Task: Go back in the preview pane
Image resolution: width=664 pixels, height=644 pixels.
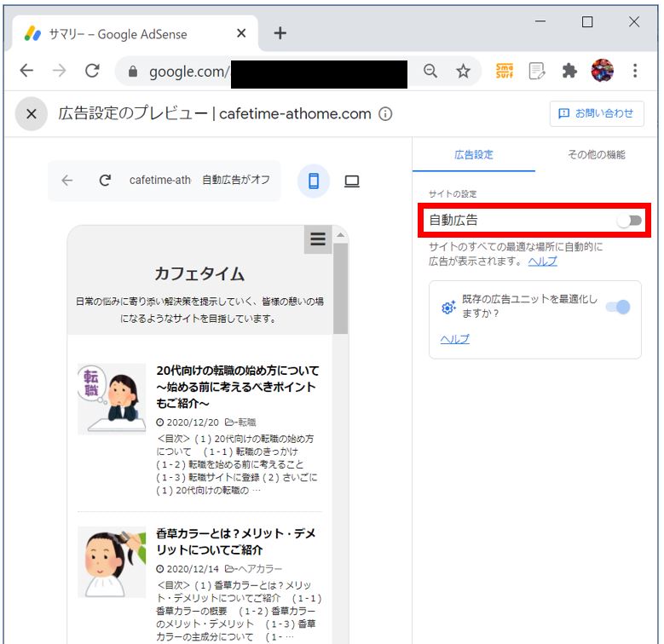Action: click(67, 181)
